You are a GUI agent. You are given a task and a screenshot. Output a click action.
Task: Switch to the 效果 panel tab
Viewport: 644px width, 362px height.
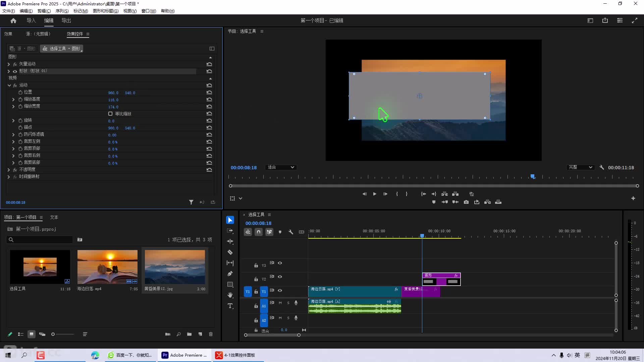coord(8,34)
